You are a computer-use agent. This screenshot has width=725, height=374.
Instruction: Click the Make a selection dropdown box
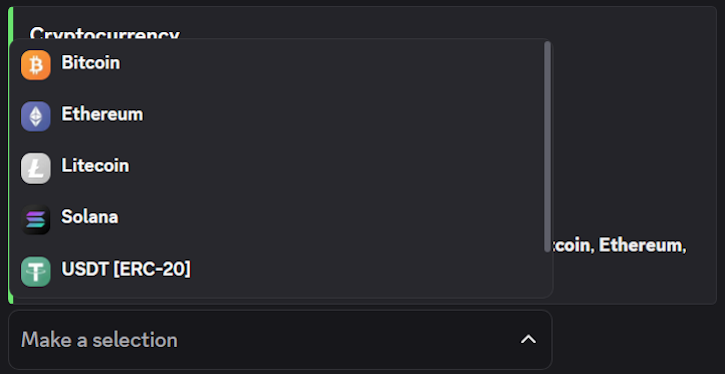click(x=280, y=340)
